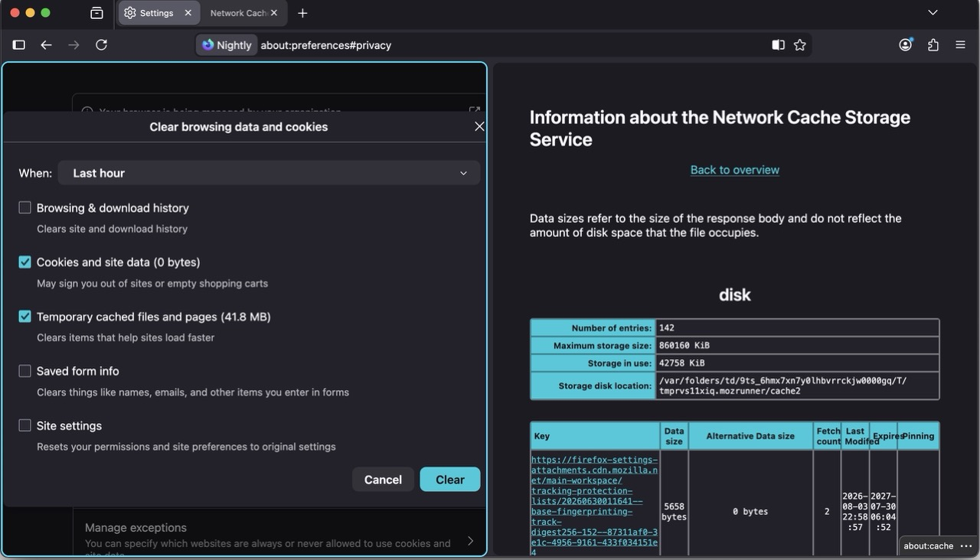980x560 pixels.
Task: Enable the Saved form info checkbox
Action: pyautogui.click(x=25, y=371)
